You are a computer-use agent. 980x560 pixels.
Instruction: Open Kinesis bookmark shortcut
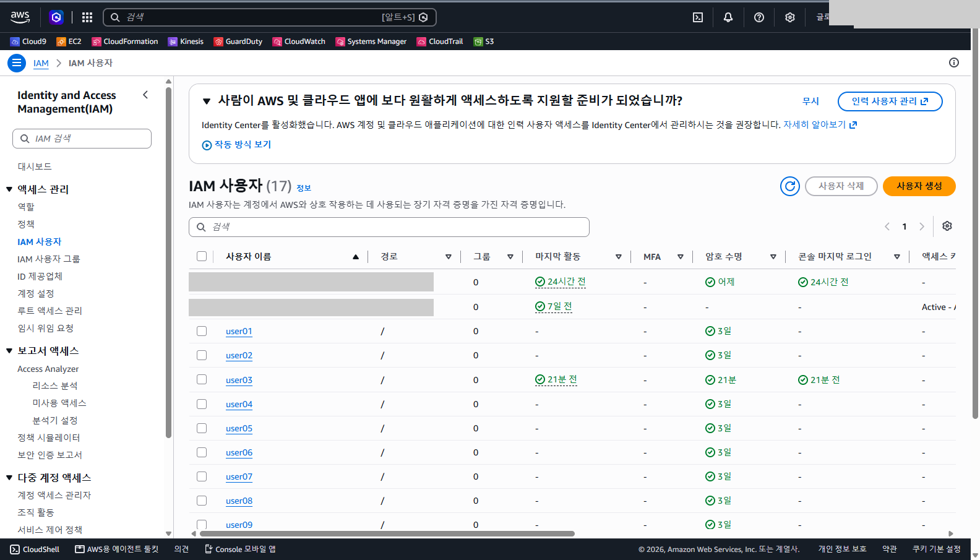[186, 41]
